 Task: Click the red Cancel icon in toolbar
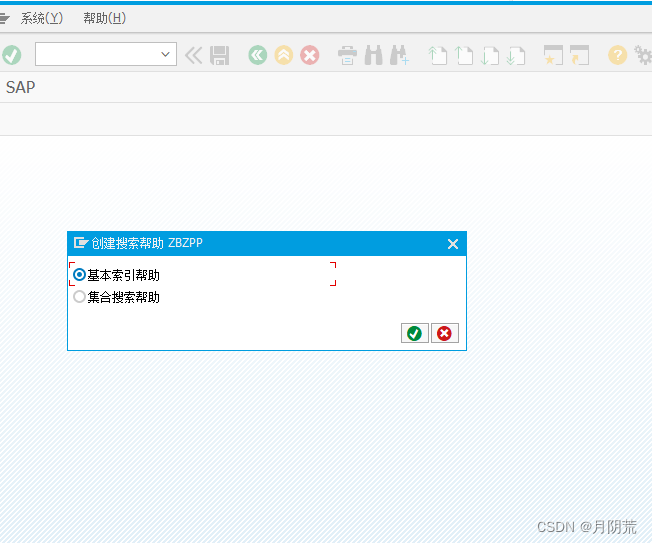pyautogui.click(x=310, y=55)
